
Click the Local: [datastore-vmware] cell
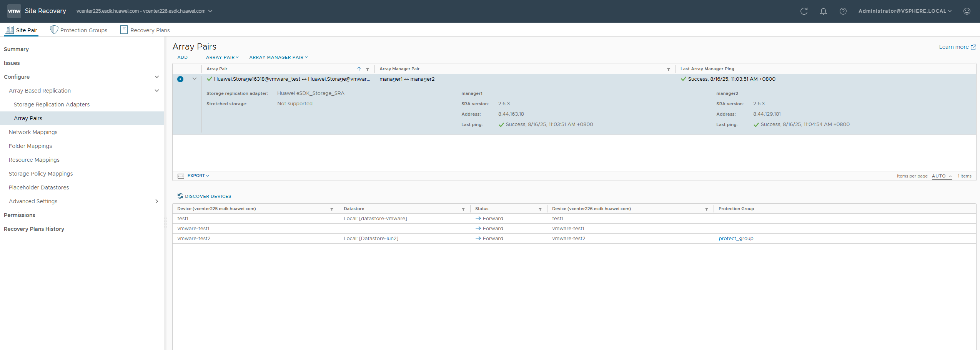coord(375,219)
